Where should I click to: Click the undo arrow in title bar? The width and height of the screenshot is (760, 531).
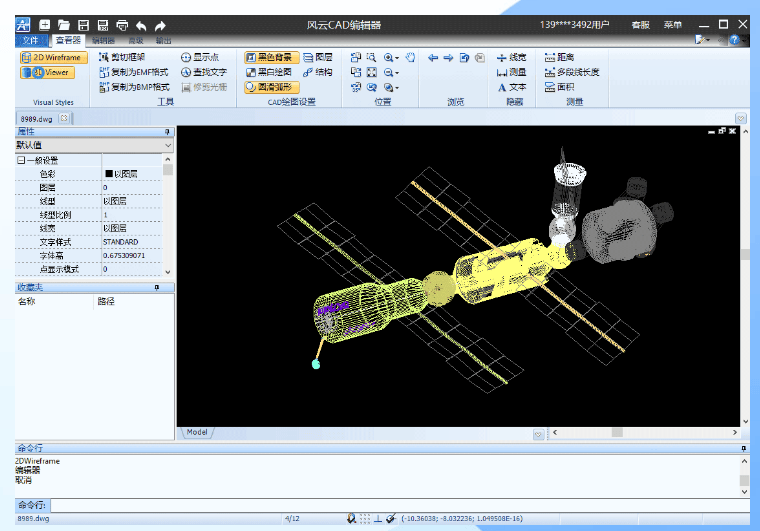(x=141, y=25)
